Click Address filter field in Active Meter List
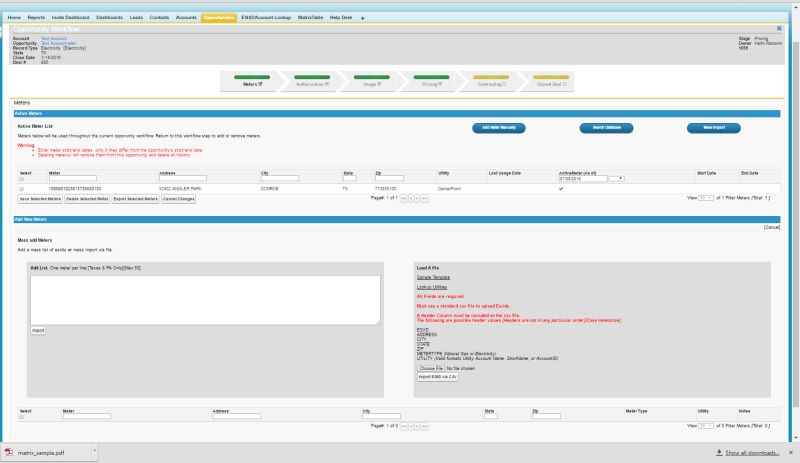Image resolution: width=800 pixels, height=463 pixels. click(x=183, y=178)
